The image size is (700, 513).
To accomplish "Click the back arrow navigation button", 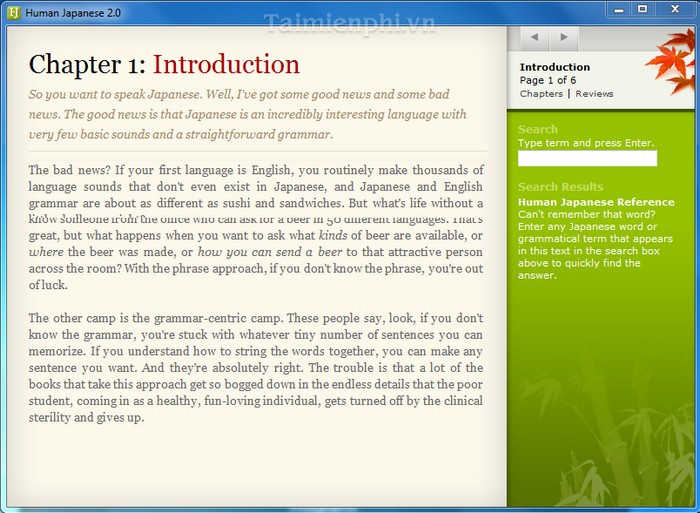I will [x=534, y=38].
